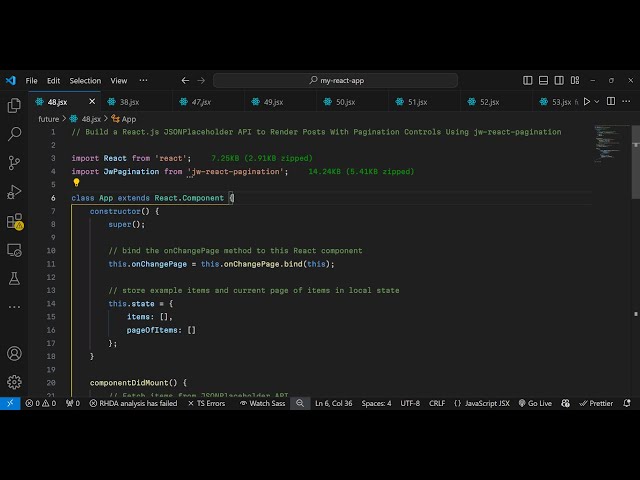Screen dimensions: 640x480
Task: Open the UTF-8 encoding selector
Action: (x=410, y=403)
